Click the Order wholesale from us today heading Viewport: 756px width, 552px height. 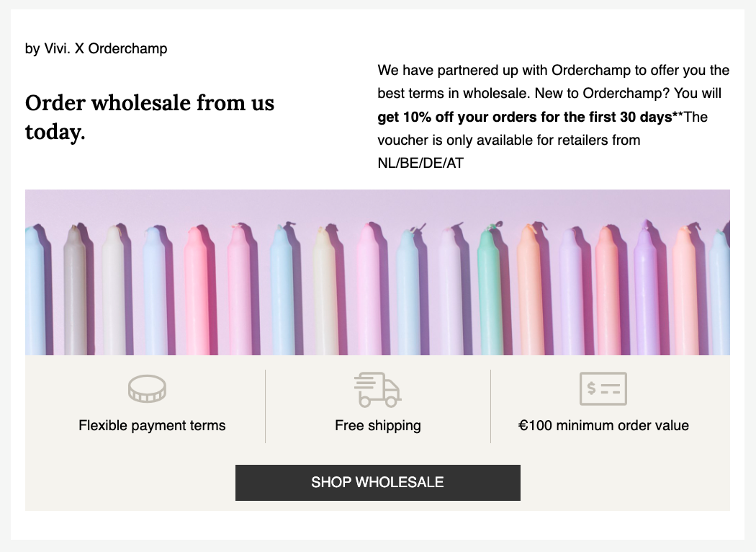[150, 117]
